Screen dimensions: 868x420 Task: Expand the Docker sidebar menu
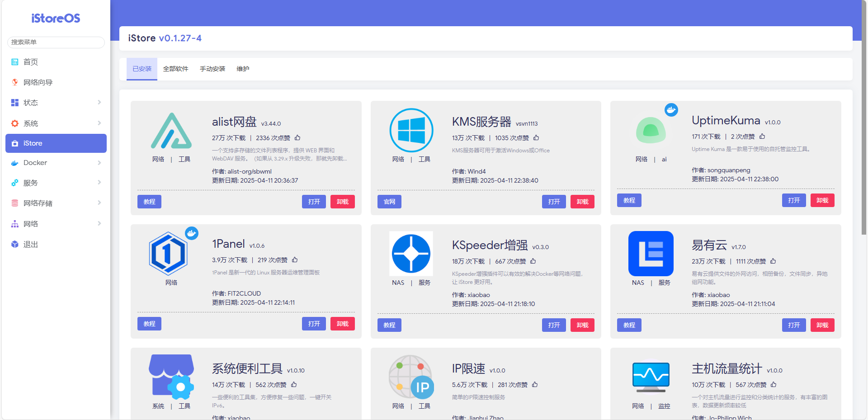(56, 163)
